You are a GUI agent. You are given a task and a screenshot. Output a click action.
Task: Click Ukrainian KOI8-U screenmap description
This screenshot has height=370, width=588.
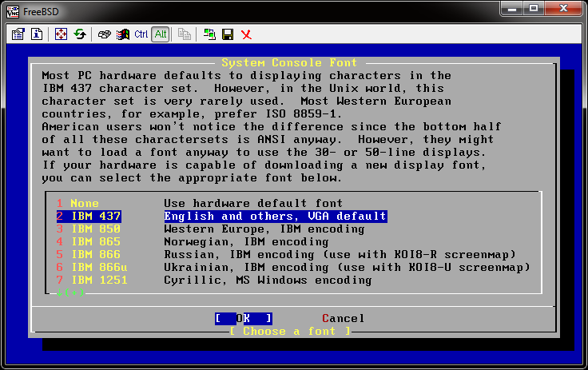pos(347,267)
